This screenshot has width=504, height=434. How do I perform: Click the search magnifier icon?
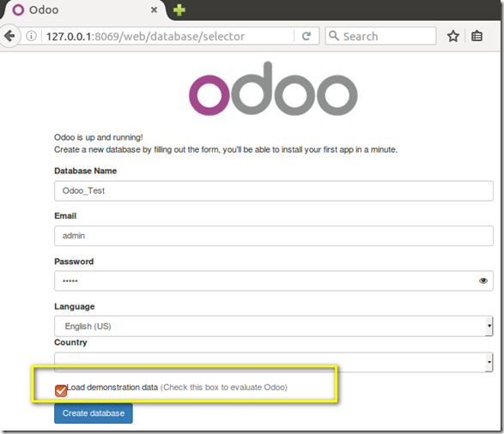tap(334, 36)
